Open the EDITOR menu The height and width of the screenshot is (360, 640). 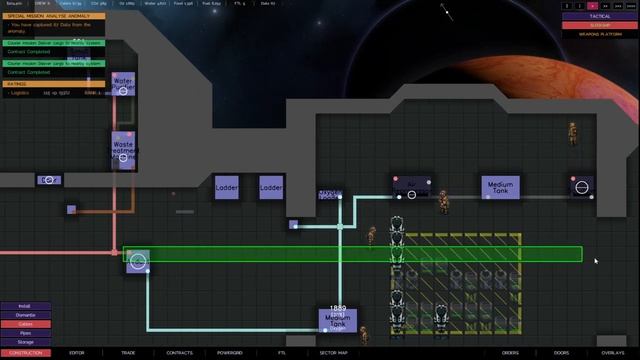click(x=77, y=353)
